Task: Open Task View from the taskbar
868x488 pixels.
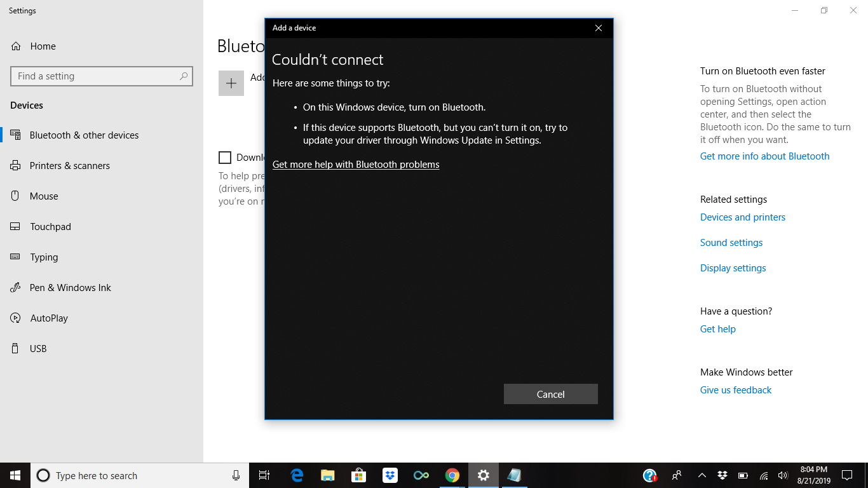Action: coord(264,475)
